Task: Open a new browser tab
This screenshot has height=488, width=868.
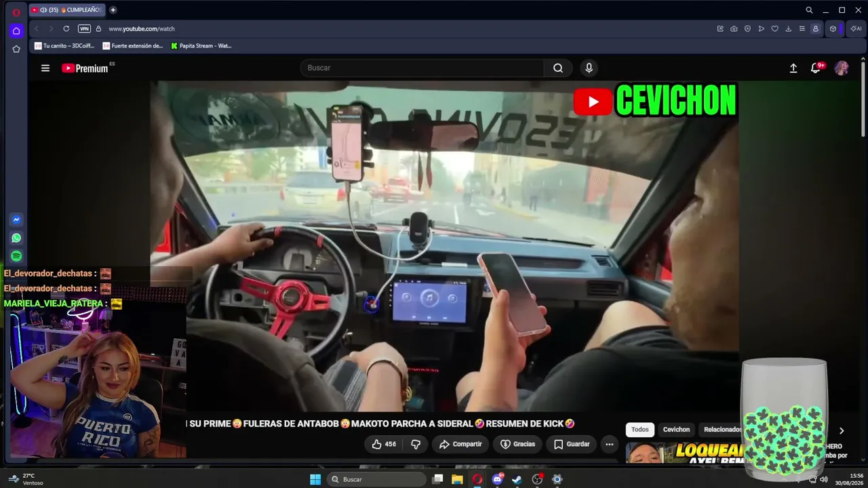Action: pyautogui.click(x=113, y=10)
